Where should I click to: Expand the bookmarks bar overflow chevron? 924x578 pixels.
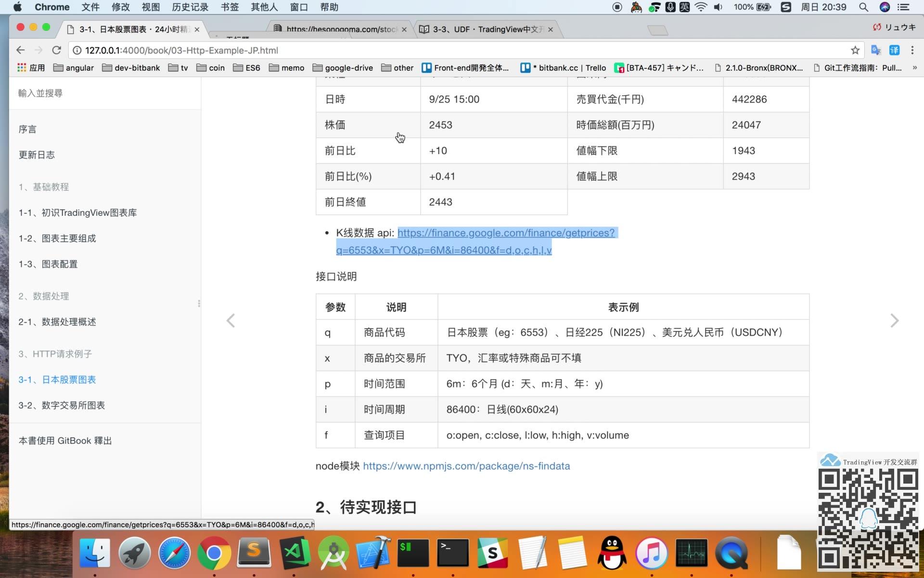click(915, 68)
